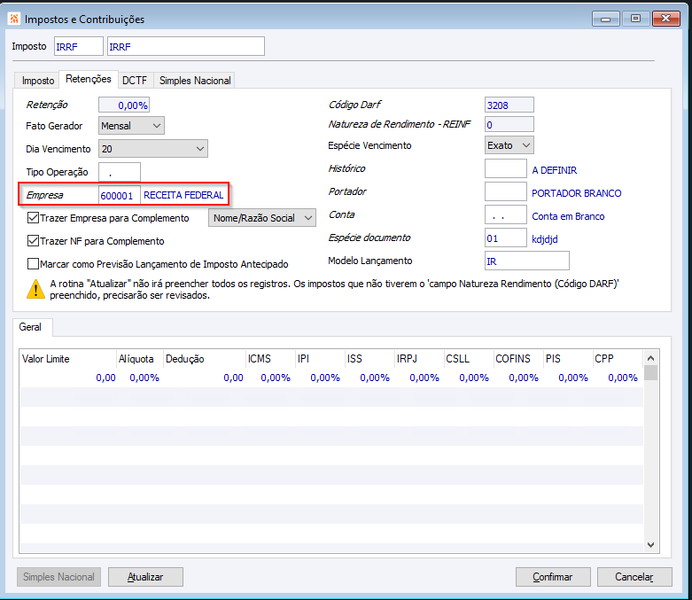The height and width of the screenshot is (600, 692).
Task: Click the scroll up arrow in grid
Action: click(651, 358)
